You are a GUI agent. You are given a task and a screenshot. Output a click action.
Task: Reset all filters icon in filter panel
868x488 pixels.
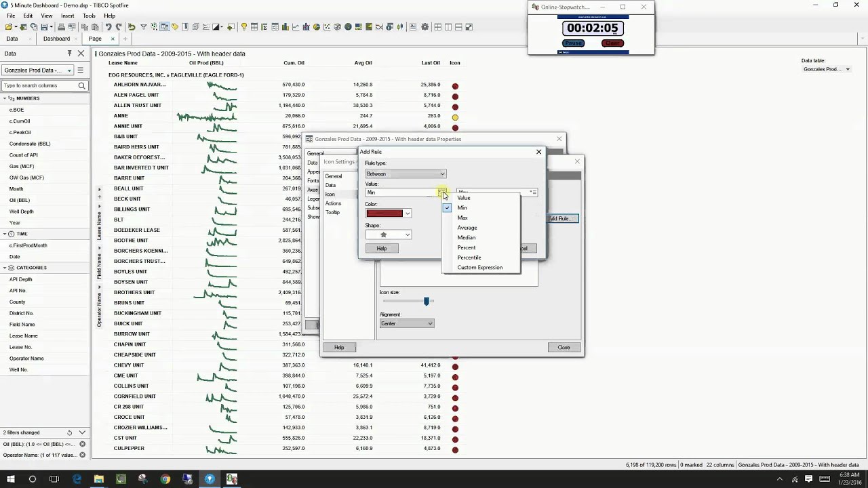[69, 432]
